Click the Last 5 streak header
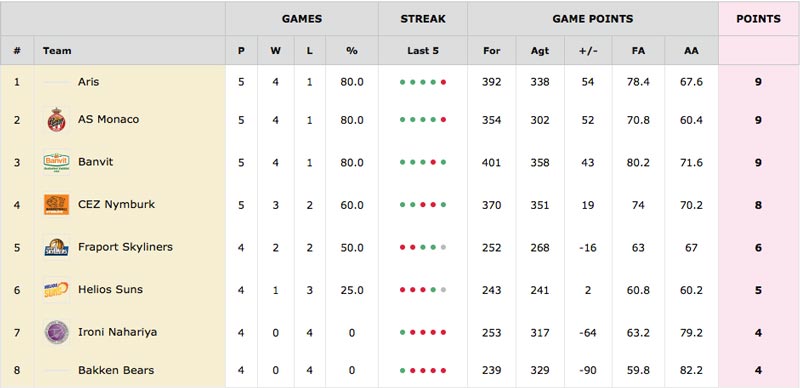 coord(423,51)
